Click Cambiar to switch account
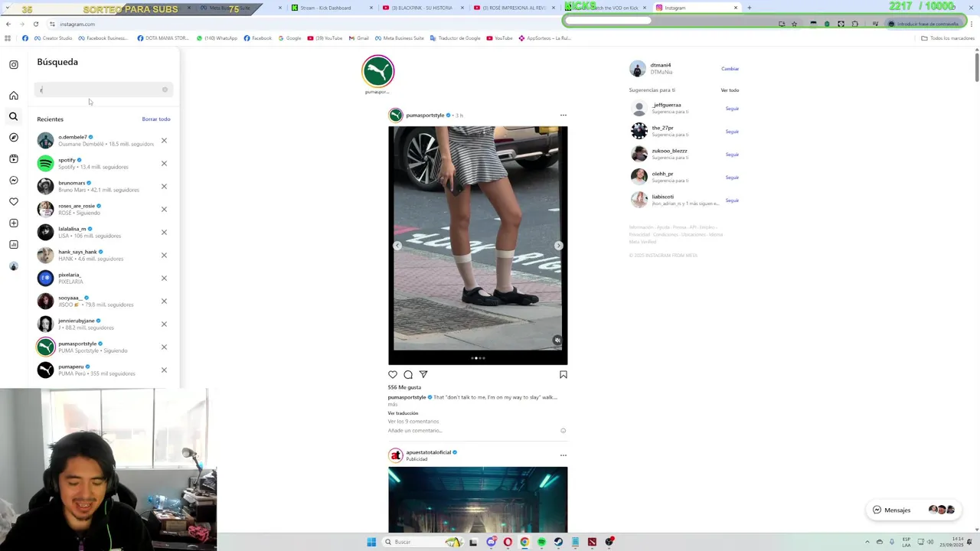The width and height of the screenshot is (980, 551). point(730,69)
